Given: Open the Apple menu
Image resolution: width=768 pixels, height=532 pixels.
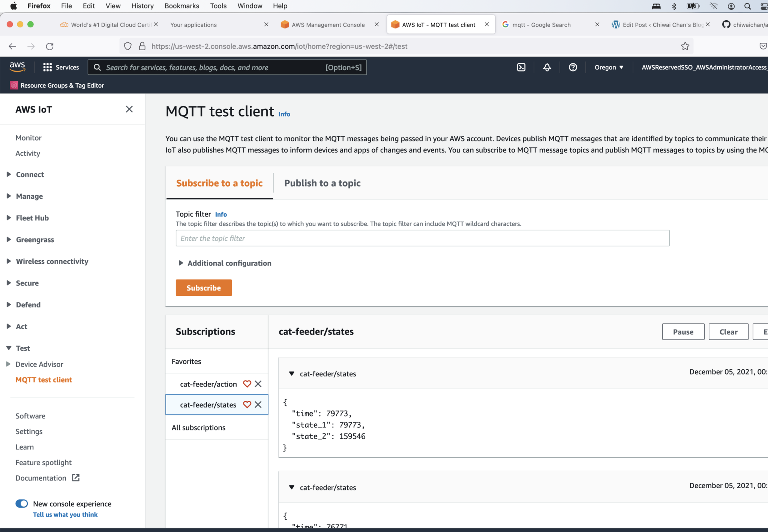Looking at the screenshot, I should tap(13, 6).
